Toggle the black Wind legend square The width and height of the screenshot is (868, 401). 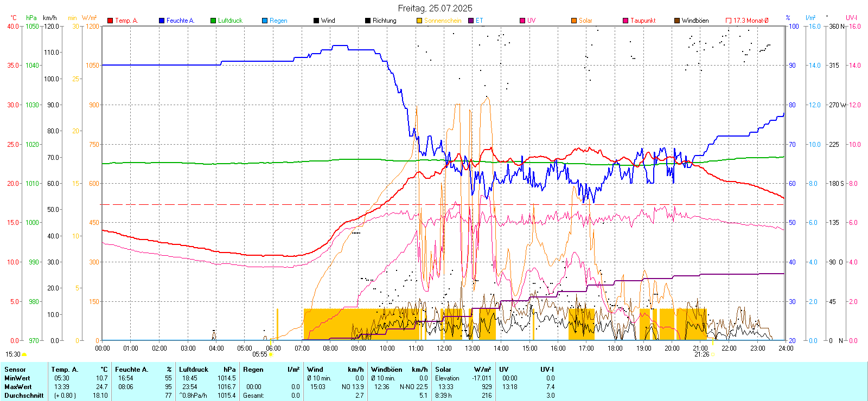click(316, 21)
